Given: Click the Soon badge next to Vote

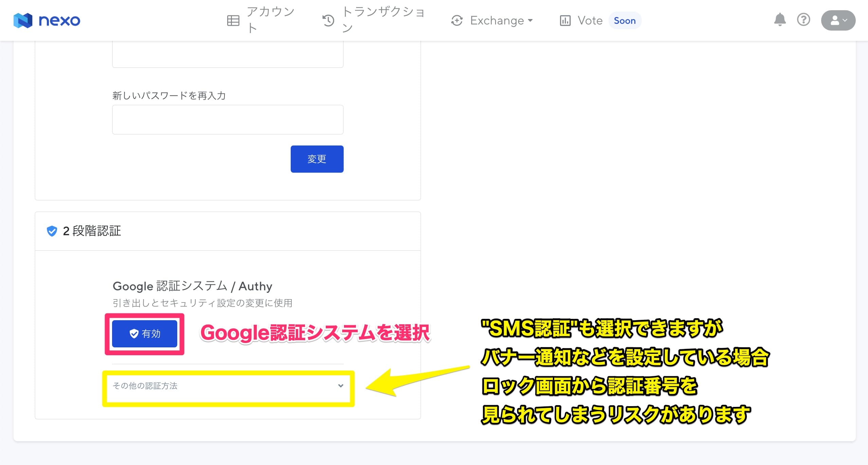Looking at the screenshot, I should pos(625,20).
